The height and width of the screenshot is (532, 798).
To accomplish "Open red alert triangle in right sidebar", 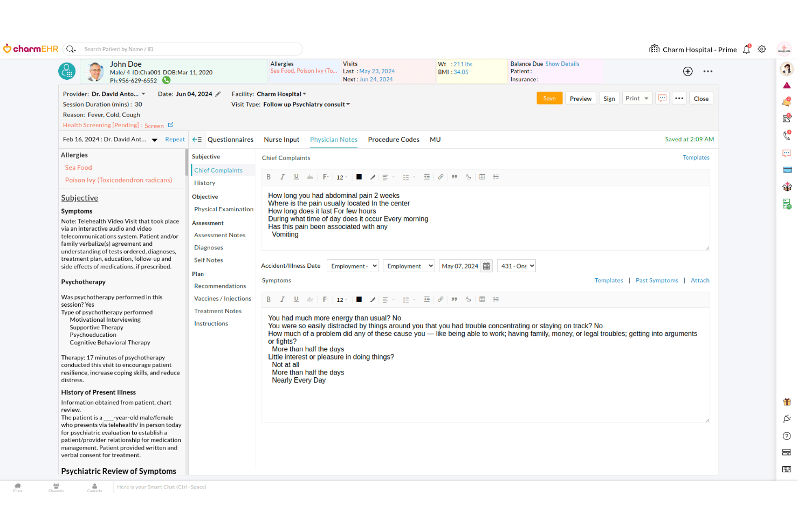I will click(x=787, y=85).
